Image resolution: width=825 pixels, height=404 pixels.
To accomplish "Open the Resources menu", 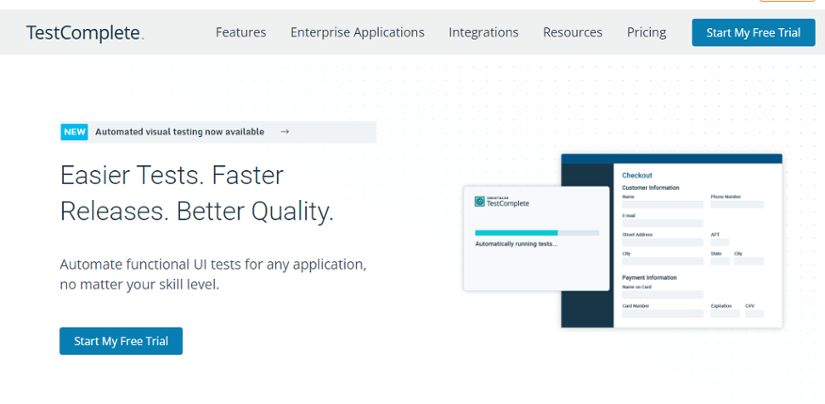I will coord(572,33).
